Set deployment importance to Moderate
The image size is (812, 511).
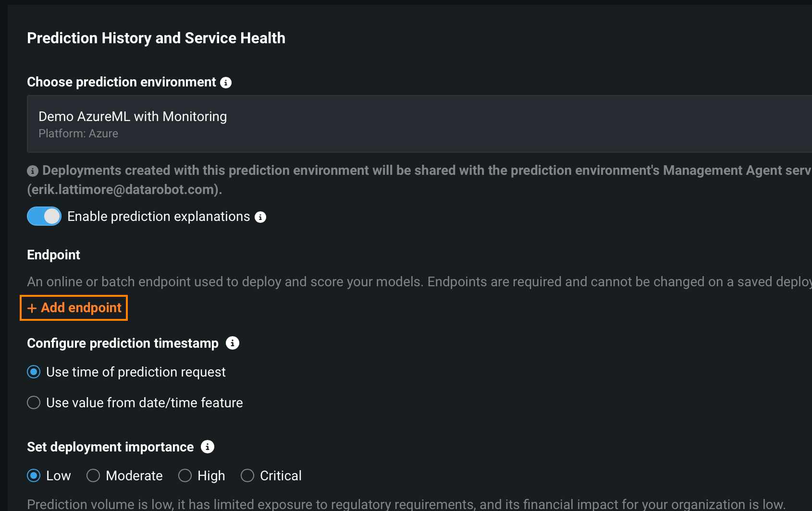point(93,475)
